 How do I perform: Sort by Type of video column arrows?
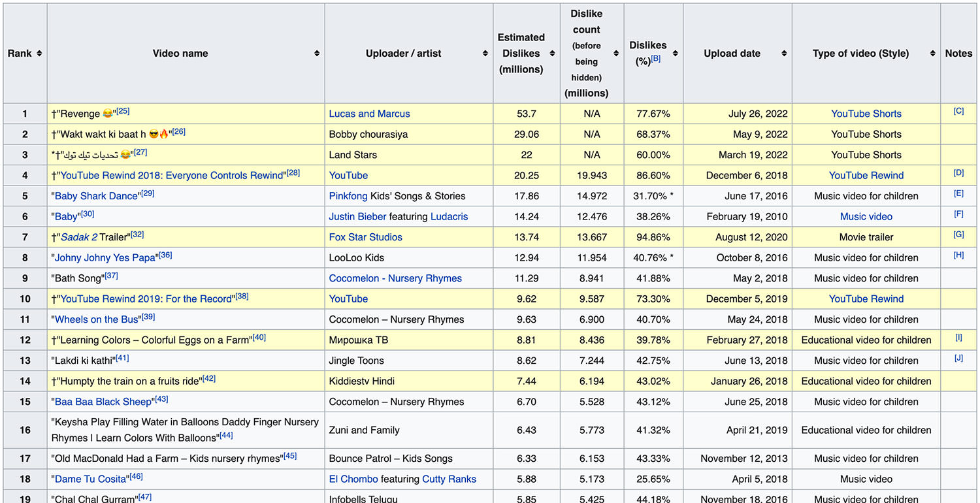(x=932, y=54)
